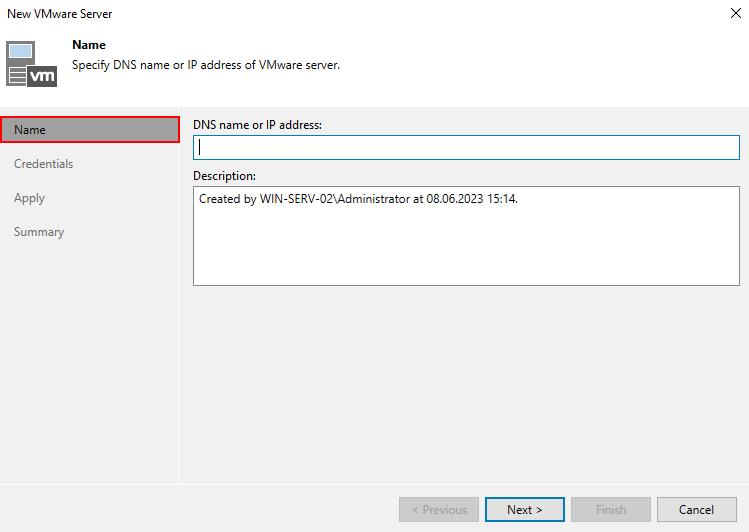749x532 pixels.
Task: Go to the Apply step
Action: click(x=29, y=198)
